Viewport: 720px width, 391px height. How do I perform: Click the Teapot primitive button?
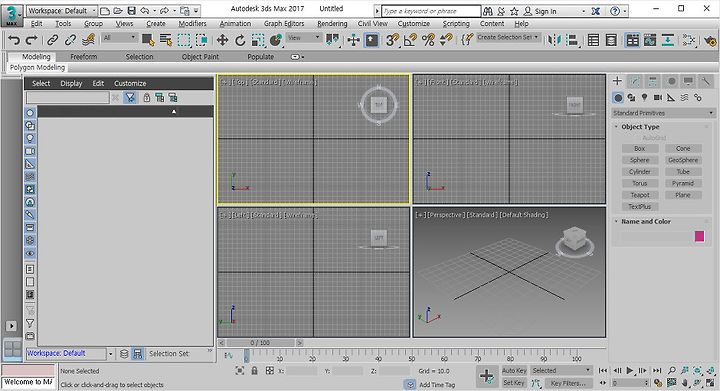[x=640, y=195]
